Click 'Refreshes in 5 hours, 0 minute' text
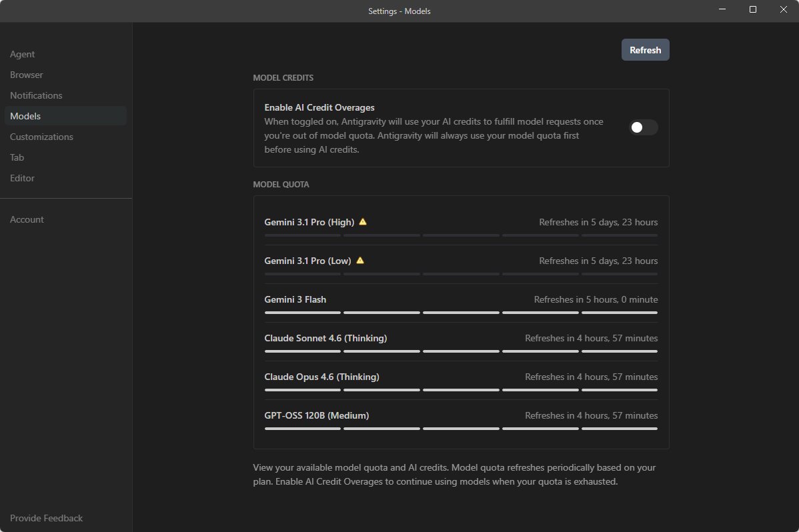The image size is (799, 532). click(x=596, y=299)
